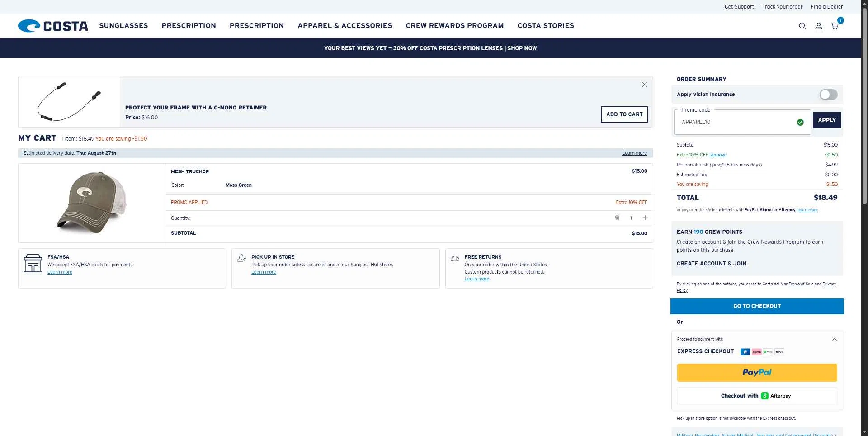Collapse the Express Checkout section
Screen dimensions: 868x436
tap(835, 339)
